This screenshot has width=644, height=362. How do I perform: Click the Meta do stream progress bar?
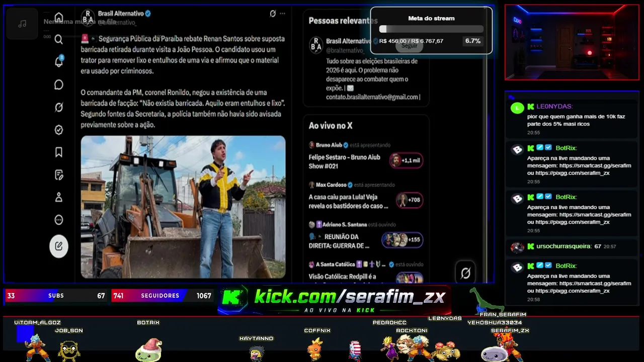(x=431, y=29)
